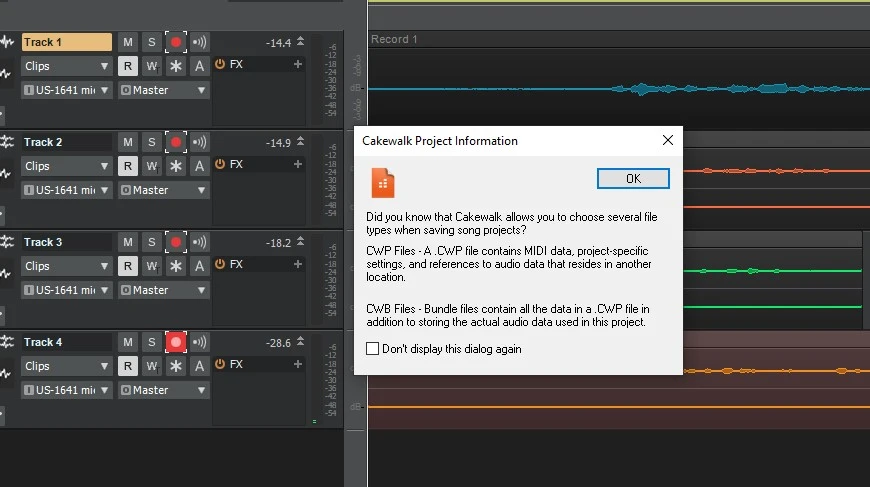Open the Clips dropdown on Track 1
The width and height of the screenshot is (870, 487).
(66, 66)
